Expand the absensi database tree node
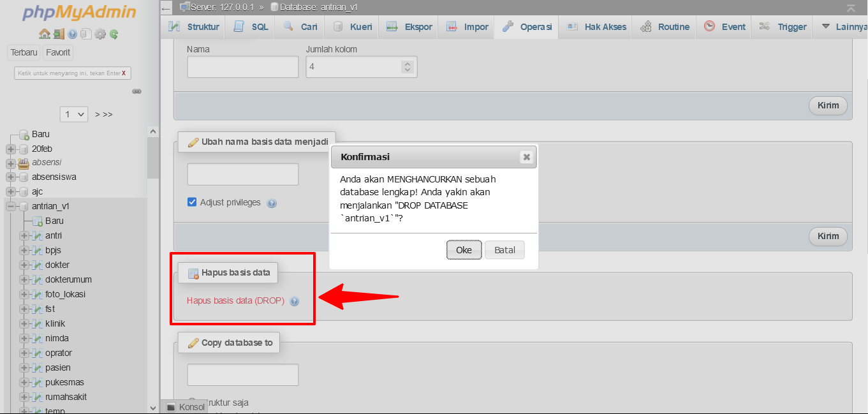This screenshot has height=414, width=868. coord(10,163)
